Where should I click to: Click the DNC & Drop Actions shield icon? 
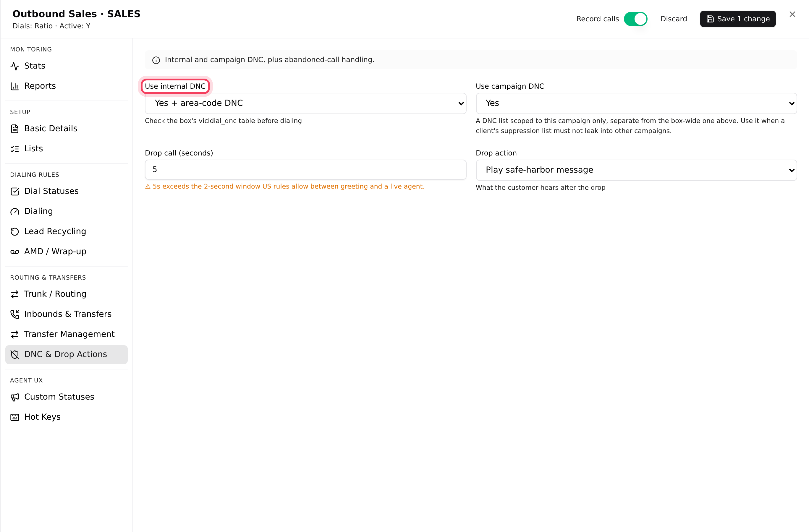pyautogui.click(x=14, y=354)
